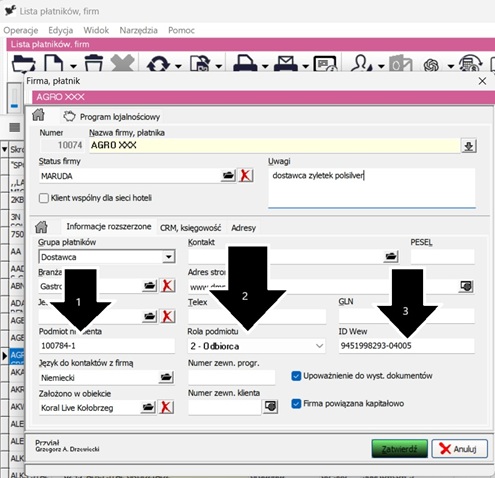Viewport: 495px width, 478px height.
Task: Click the clipboard copy toolbar icon
Action: 200,63
